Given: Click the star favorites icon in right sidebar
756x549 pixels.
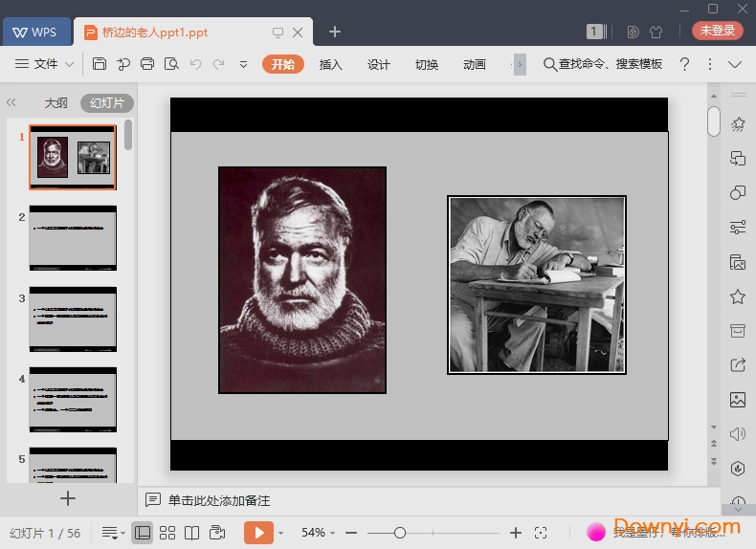Looking at the screenshot, I should tap(737, 296).
